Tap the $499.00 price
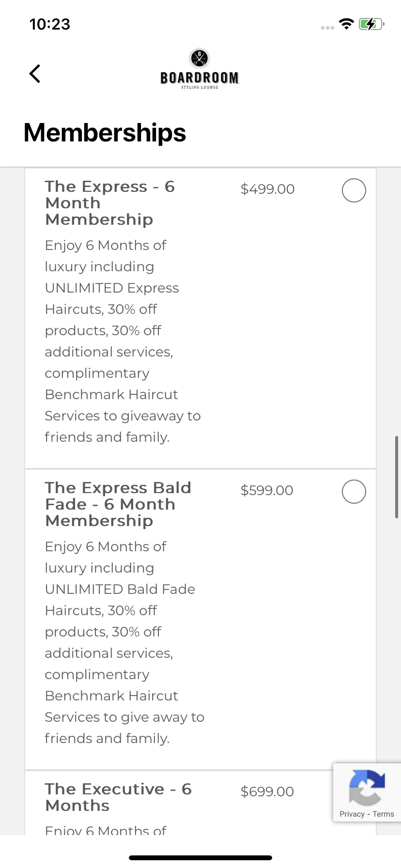 pos(267,189)
